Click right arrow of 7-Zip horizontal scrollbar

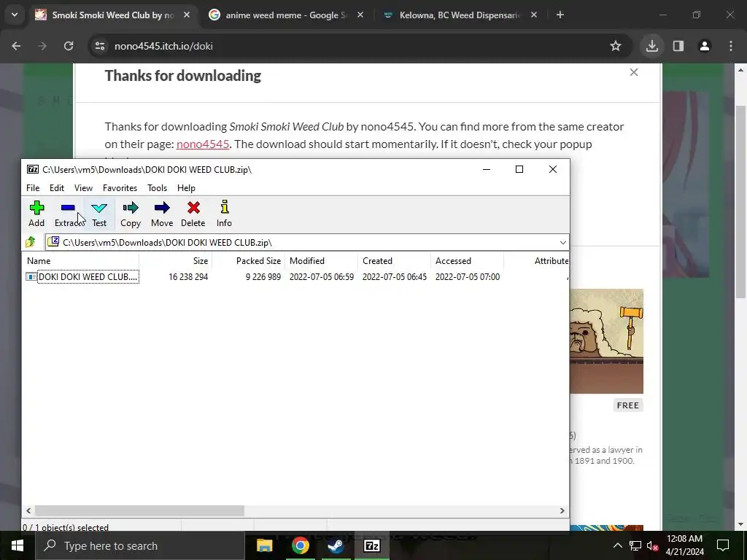(562, 510)
